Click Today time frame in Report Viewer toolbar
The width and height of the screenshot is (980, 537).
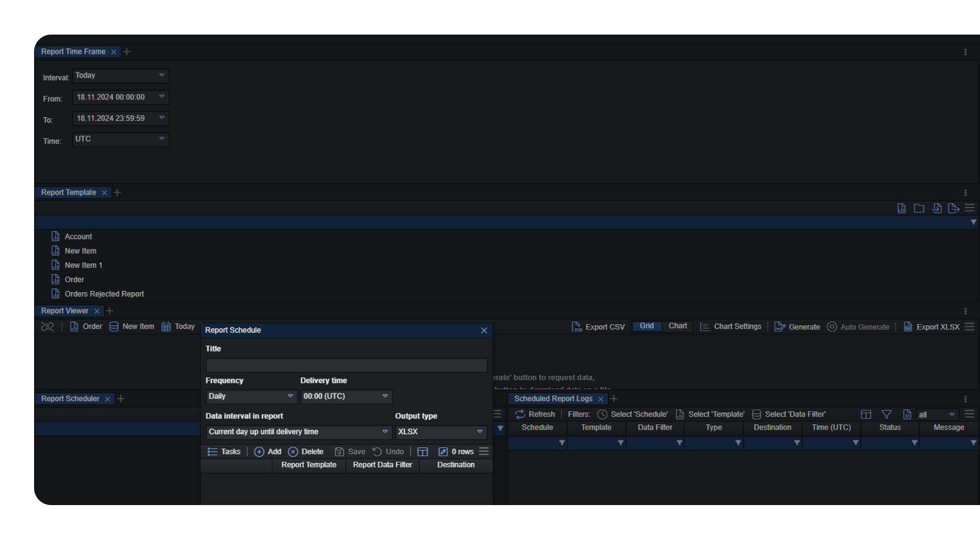(178, 326)
